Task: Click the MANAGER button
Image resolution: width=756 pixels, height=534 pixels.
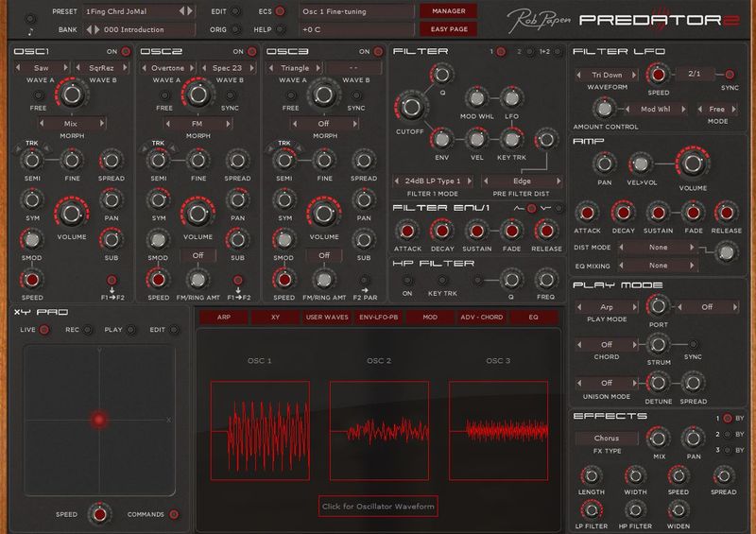Action: click(x=448, y=11)
